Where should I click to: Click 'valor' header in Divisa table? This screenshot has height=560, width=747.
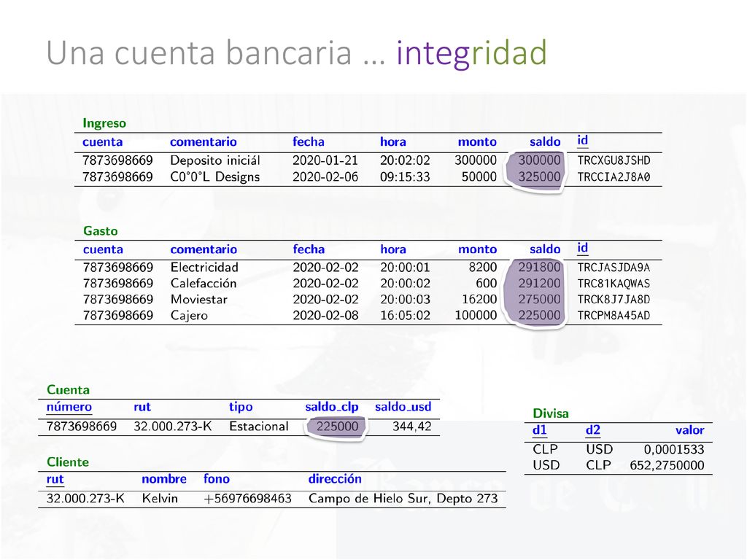pos(690,430)
